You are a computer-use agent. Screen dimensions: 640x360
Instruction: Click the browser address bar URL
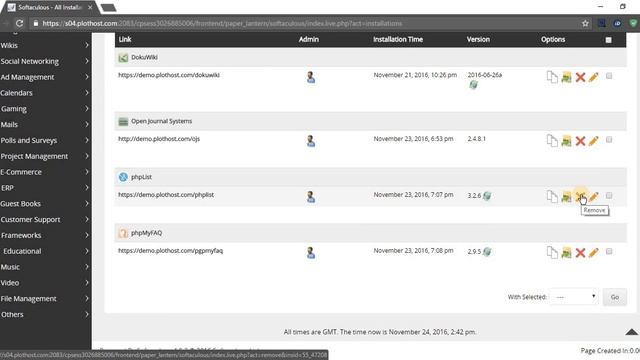click(222, 24)
